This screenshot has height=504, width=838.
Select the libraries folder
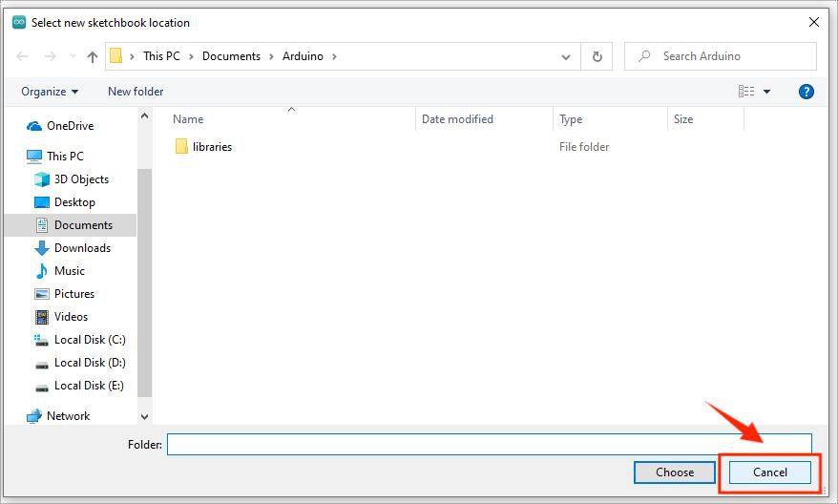pos(212,146)
